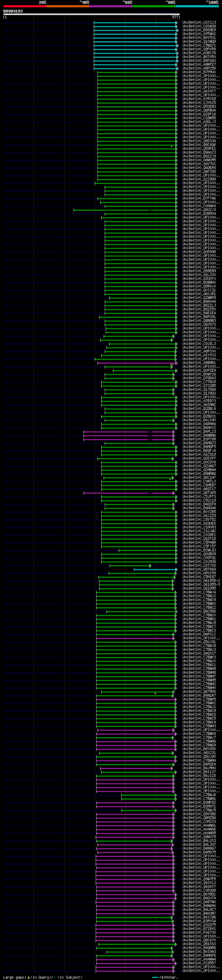Open hit UniRef100_C6SW38
The image size is (222, 980).
199,26
